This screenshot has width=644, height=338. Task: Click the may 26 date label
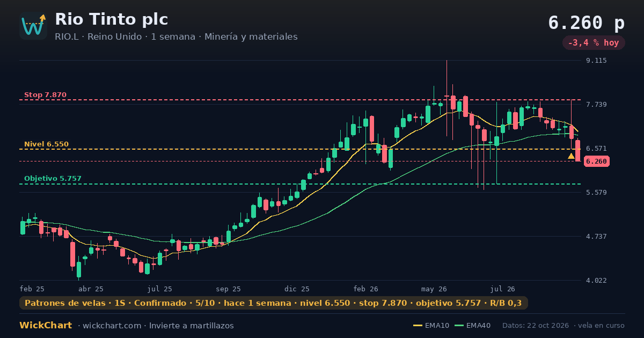(x=434, y=289)
